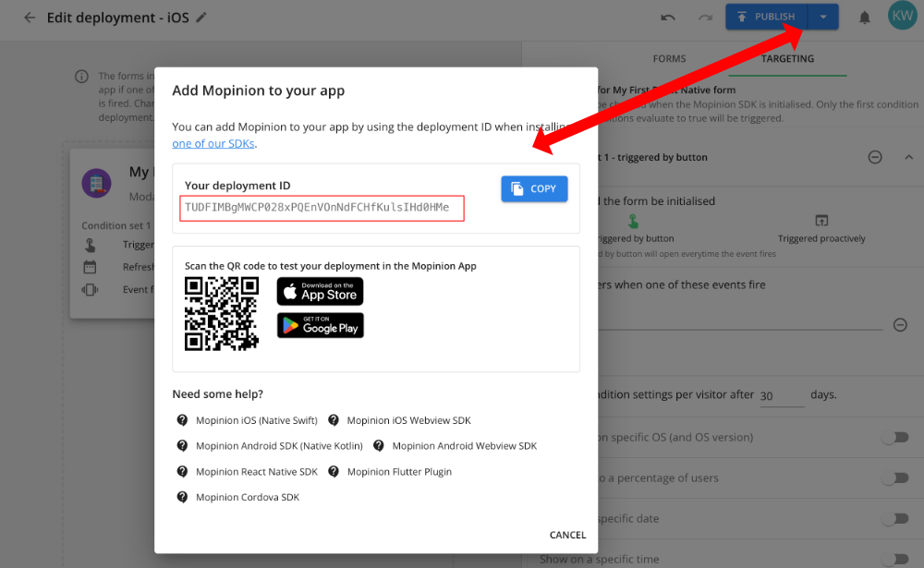The height and width of the screenshot is (568, 924).
Task: Click the back arrow to exit the editor
Action: click(x=29, y=17)
